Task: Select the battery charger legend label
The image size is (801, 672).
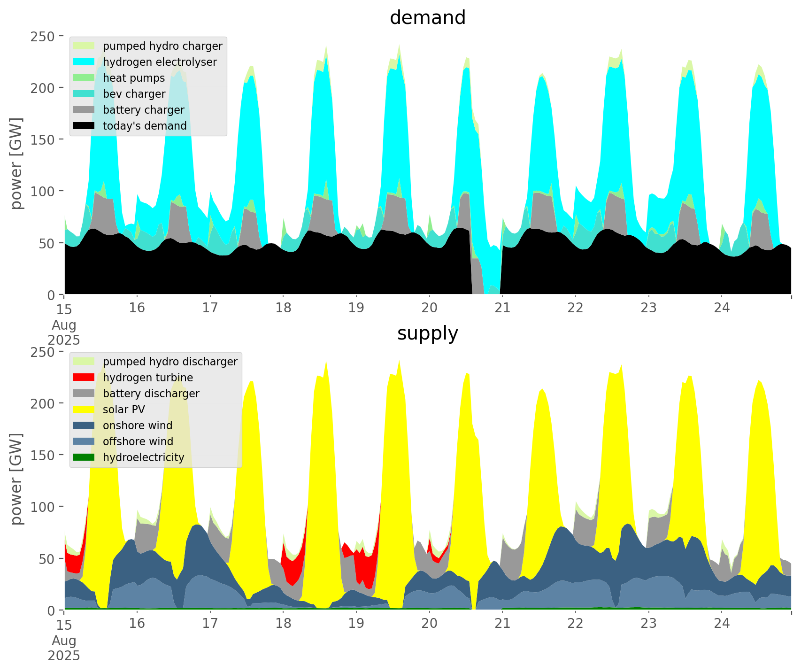Action: pyautogui.click(x=143, y=110)
